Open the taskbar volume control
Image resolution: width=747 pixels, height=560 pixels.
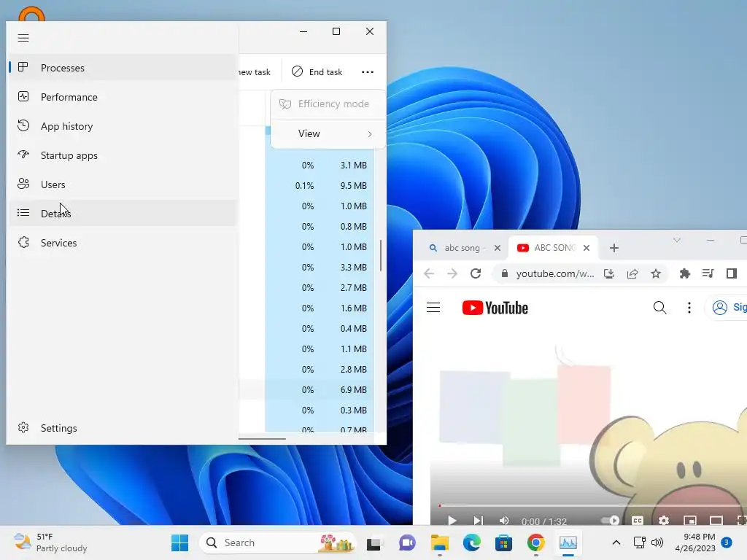[x=657, y=542]
